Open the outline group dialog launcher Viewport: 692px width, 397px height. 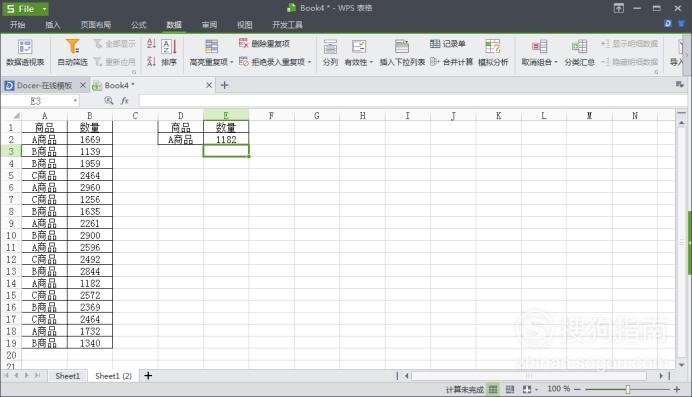point(656,72)
